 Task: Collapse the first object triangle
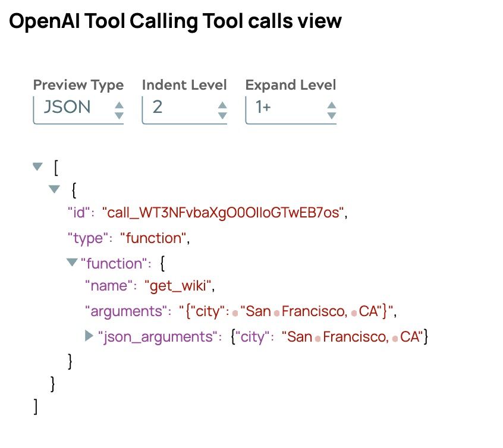[55, 190]
